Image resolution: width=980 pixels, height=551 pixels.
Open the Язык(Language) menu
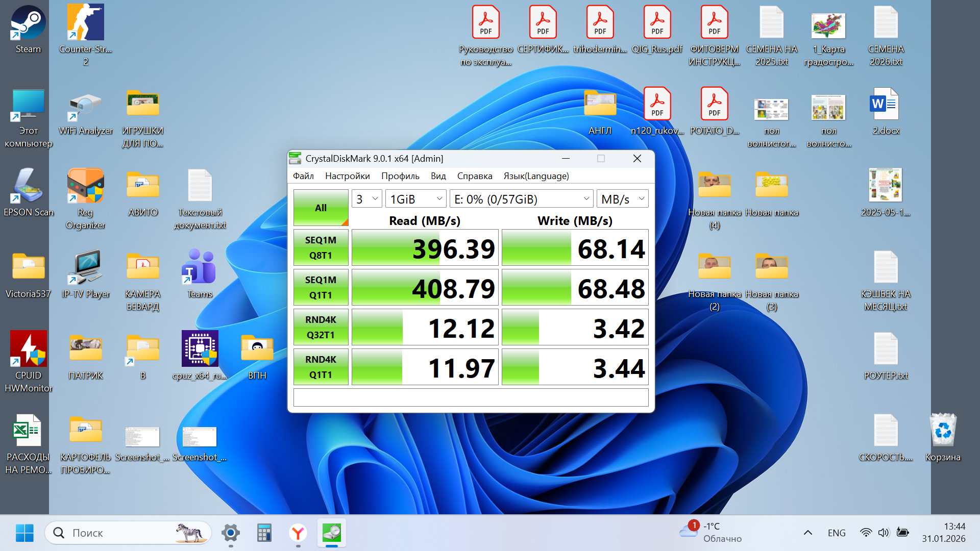click(536, 176)
